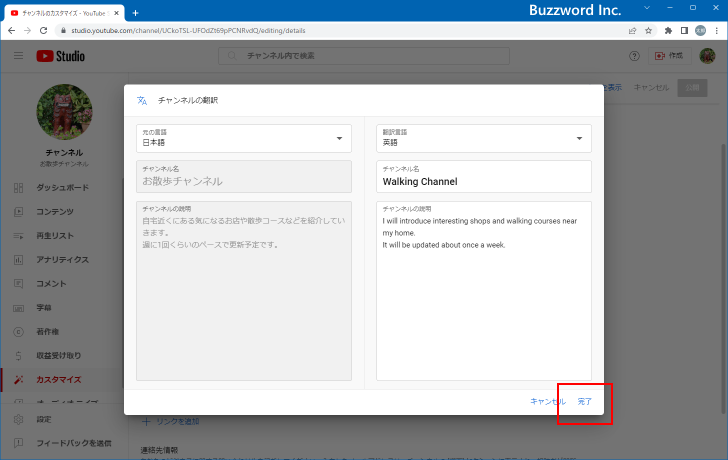The height and width of the screenshot is (460, 728).
Task: Click the 公開 publish button
Action: tap(692, 88)
